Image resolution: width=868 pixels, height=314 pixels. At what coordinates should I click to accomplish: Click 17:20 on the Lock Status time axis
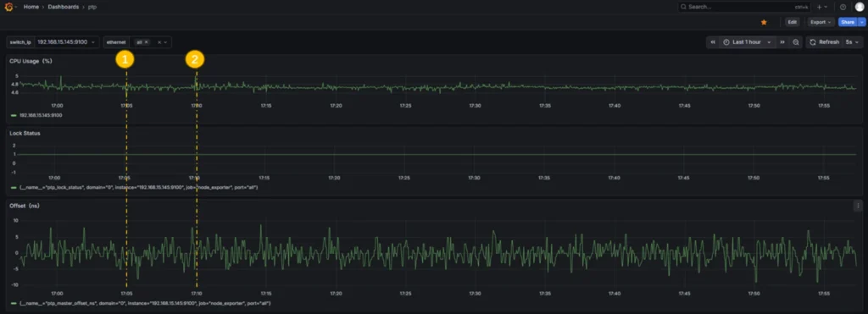pyautogui.click(x=334, y=178)
